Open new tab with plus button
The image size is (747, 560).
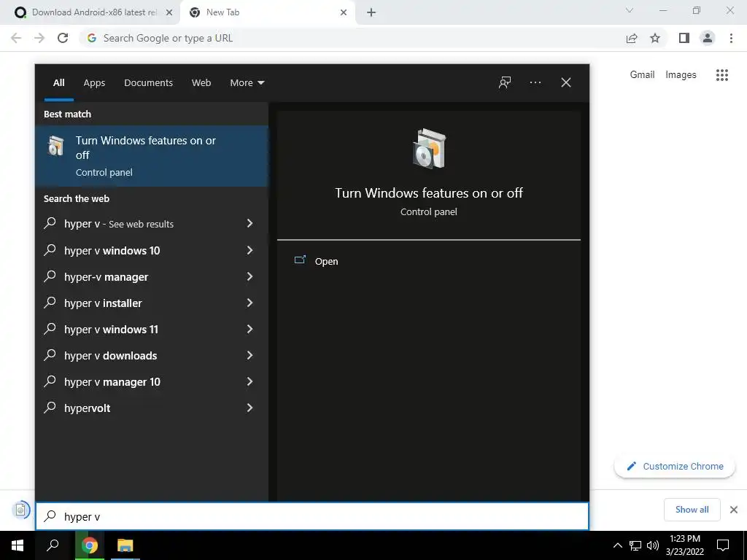tap(371, 12)
